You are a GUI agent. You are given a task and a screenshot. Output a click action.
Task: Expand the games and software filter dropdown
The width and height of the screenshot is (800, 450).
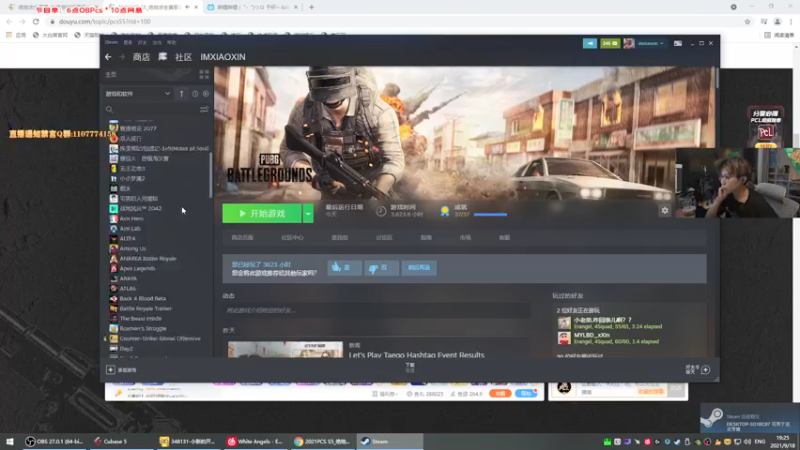click(x=138, y=94)
